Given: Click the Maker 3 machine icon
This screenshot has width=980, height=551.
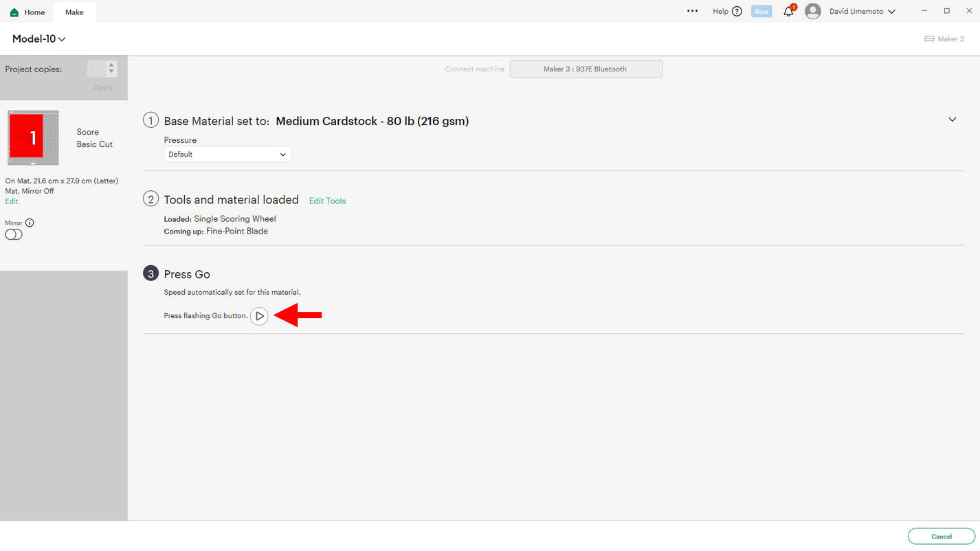Looking at the screenshot, I should pos(929,39).
